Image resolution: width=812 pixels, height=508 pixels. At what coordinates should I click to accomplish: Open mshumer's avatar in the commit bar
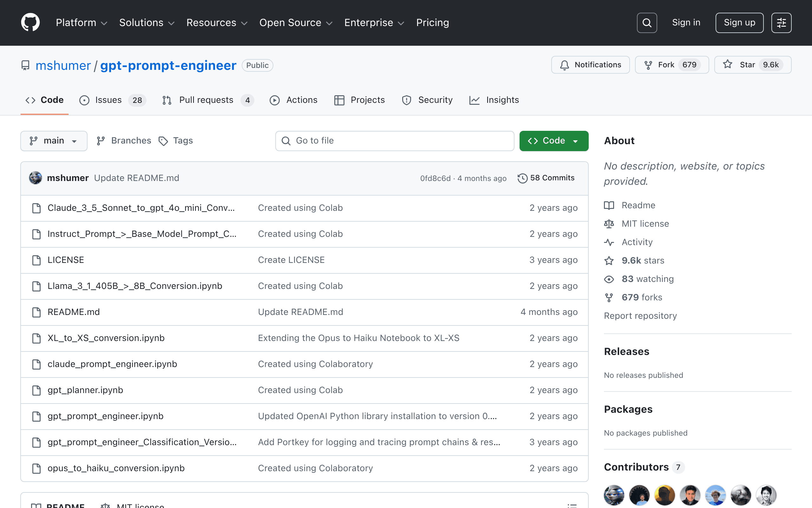pos(36,178)
